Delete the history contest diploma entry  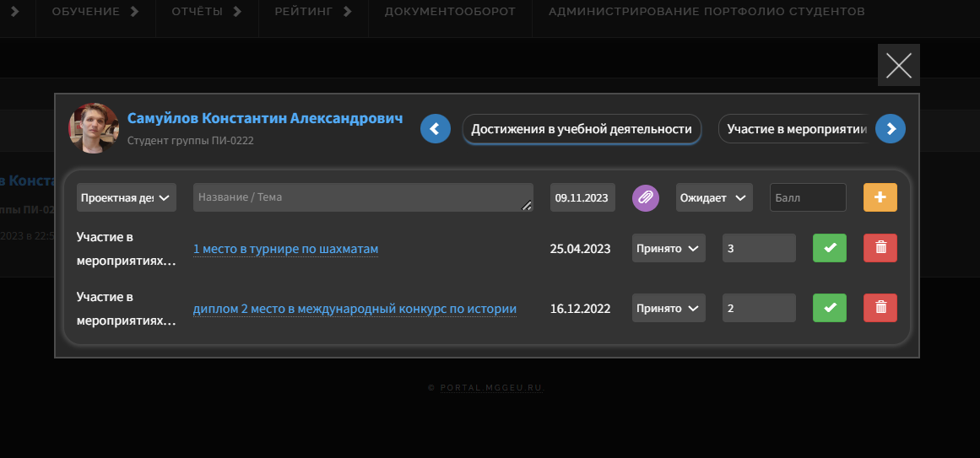[880, 308]
